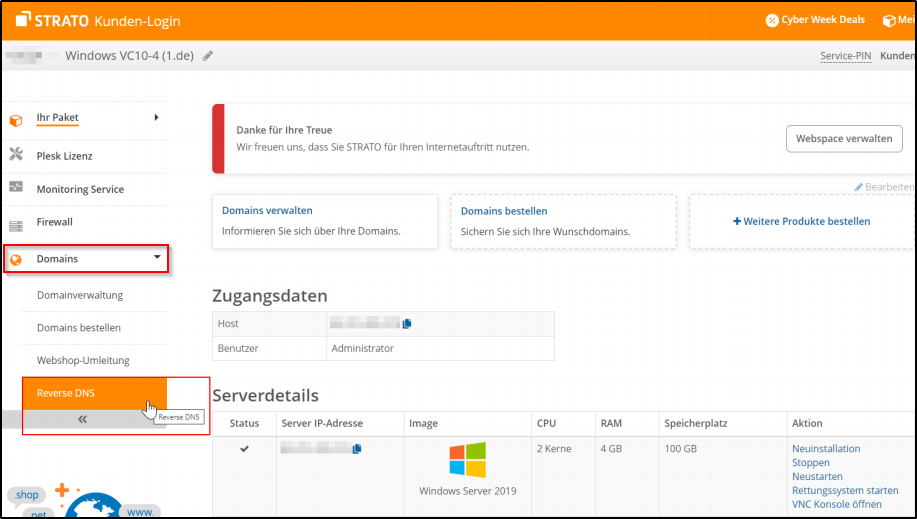
Task: Click the Monitoring Service pulse icon
Action: [x=16, y=187]
